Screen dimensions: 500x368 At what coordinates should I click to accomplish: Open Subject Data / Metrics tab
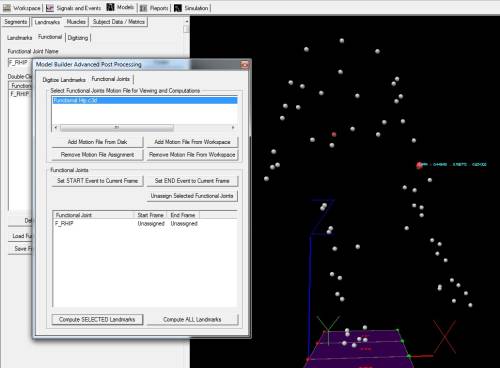coord(119,22)
